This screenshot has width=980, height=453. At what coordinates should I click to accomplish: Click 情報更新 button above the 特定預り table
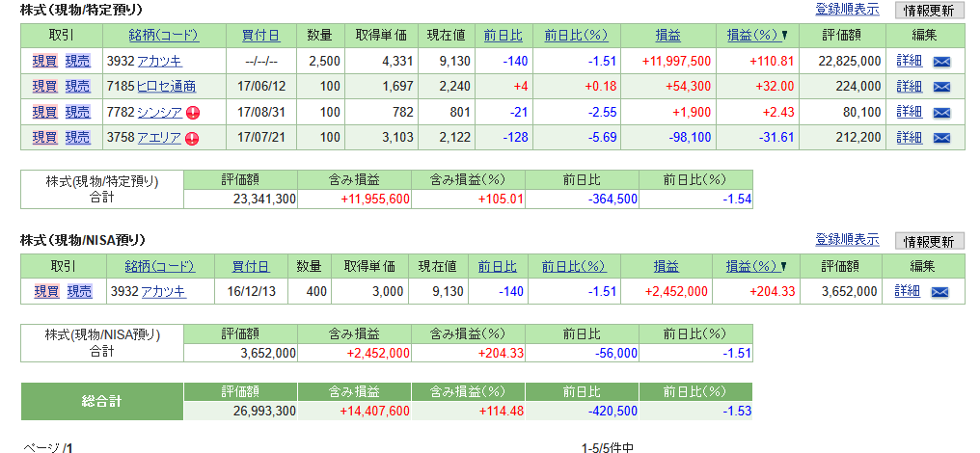click(x=930, y=11)
